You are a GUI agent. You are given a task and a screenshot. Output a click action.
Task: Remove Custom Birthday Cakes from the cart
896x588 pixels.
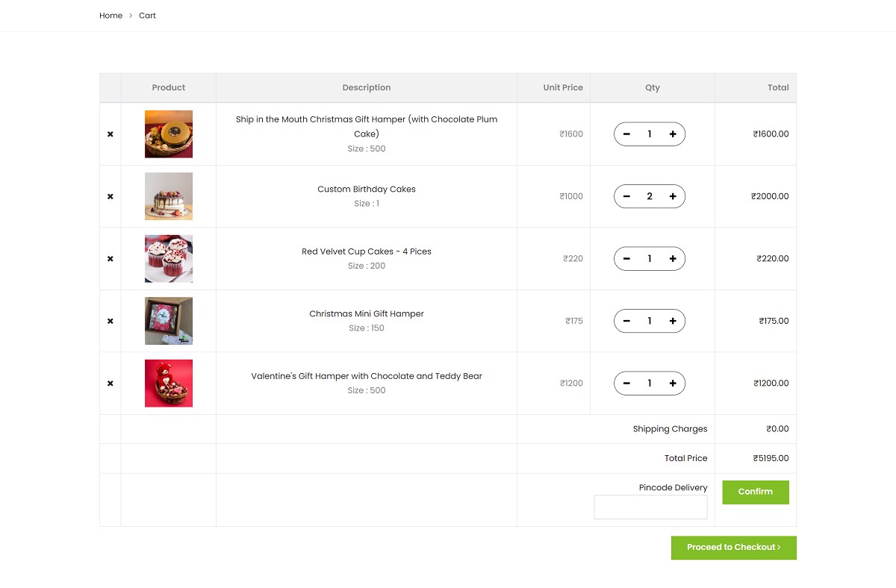coord(110,196)
